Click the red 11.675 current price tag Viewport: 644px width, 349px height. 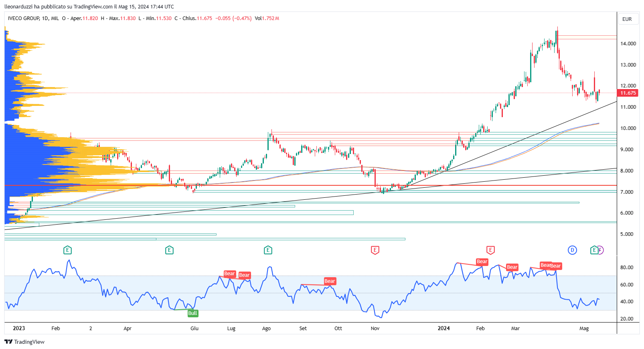click(x=628, y=93)
